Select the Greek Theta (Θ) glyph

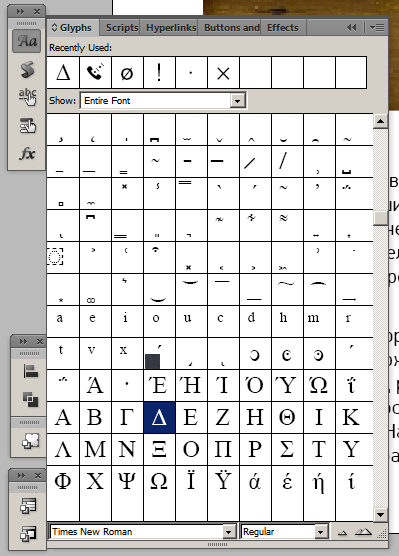(x=288, y=417)
